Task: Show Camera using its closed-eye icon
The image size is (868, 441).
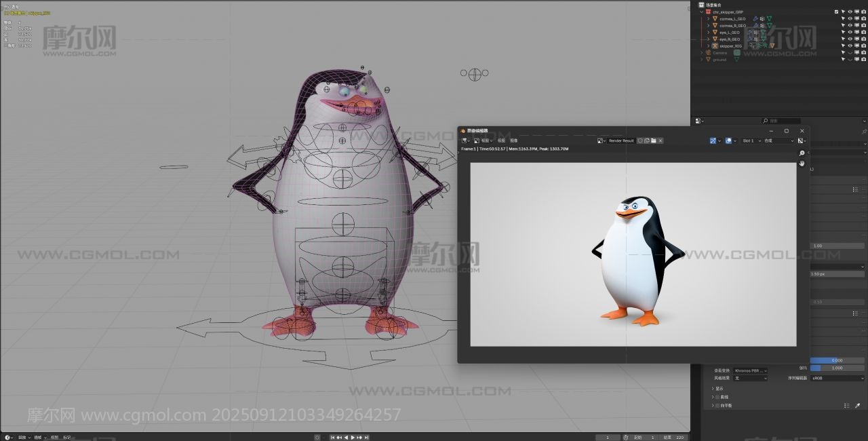Action: (x=850, y=53)
